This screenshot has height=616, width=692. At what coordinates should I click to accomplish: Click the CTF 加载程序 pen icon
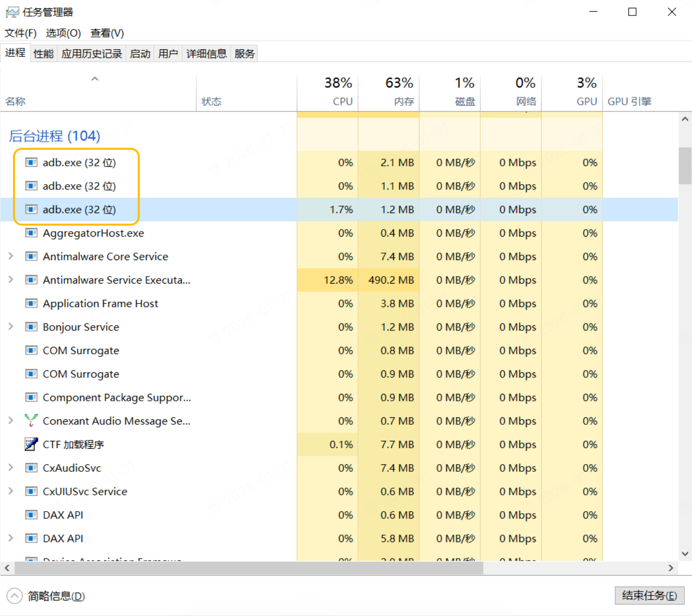point(31,444)
